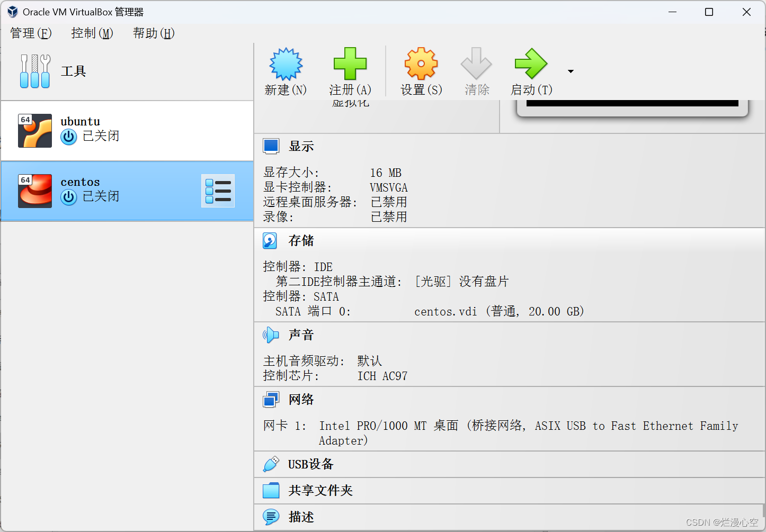The width and height of the screenshot is (766, 532).
Task: Click the 描述 speech bubble icon
Action: pyautogui.click(x=271, y=517)
